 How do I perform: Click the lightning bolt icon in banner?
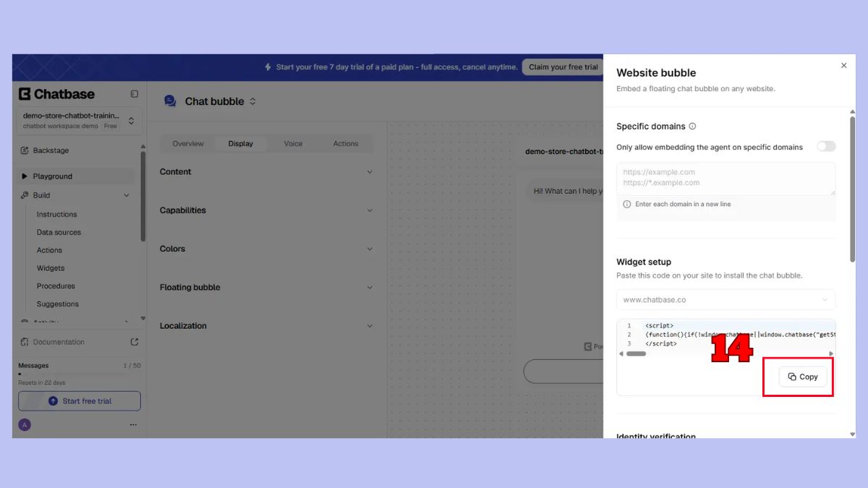[x=268, y=67]
